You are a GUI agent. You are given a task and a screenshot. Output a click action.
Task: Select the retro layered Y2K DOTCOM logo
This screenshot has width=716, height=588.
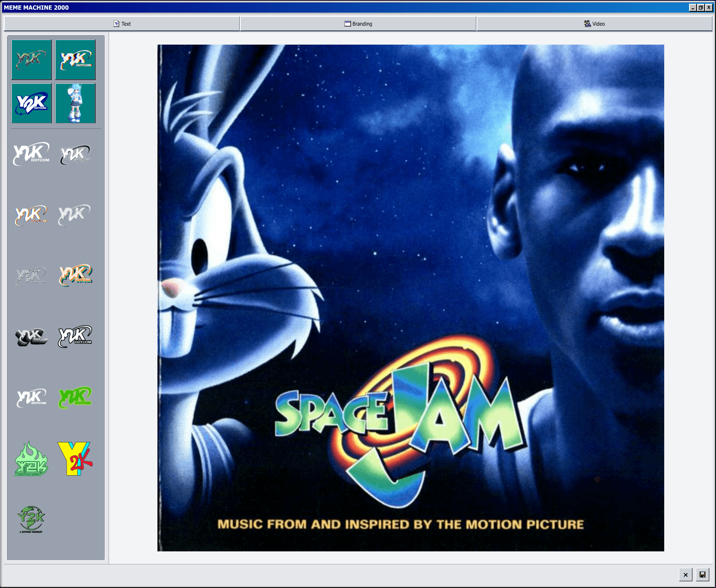76,276
